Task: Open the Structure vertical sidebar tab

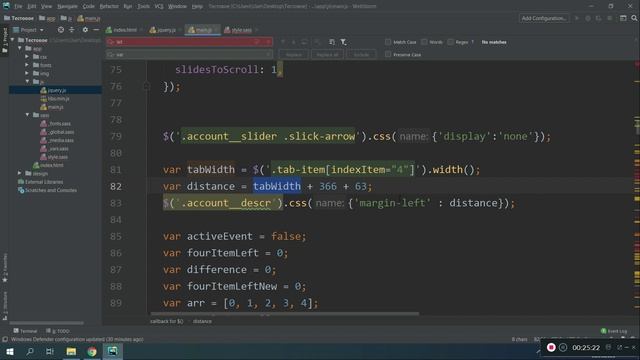Action: coord(4,305)
